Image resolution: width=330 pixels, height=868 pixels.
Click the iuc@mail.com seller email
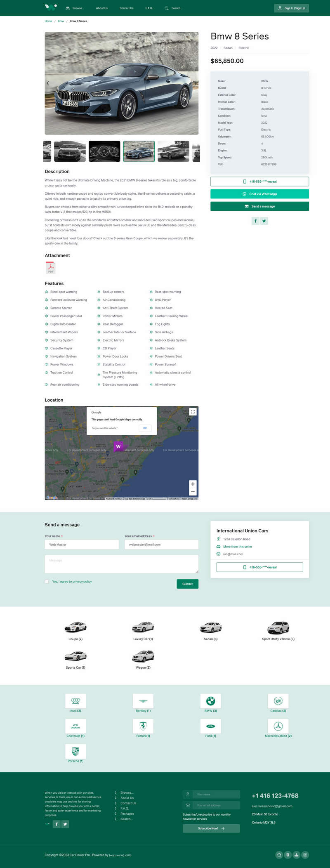(233, 554)
